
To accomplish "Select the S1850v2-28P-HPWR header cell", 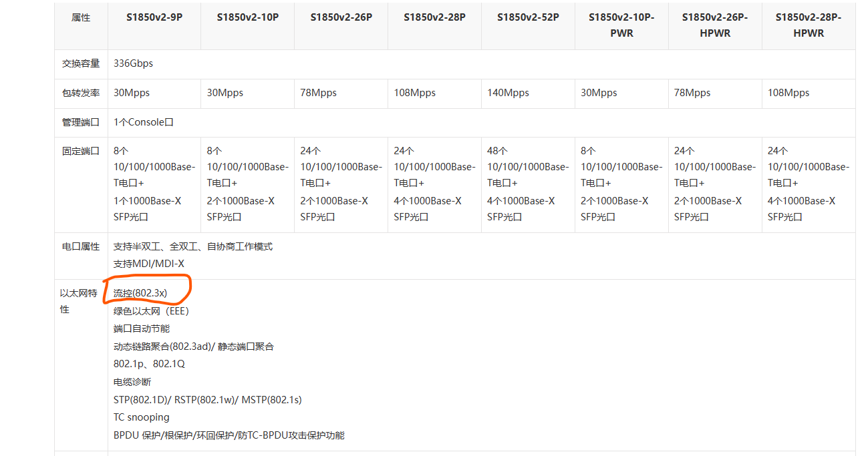I will pyautogui.click(x=809, y=25).
